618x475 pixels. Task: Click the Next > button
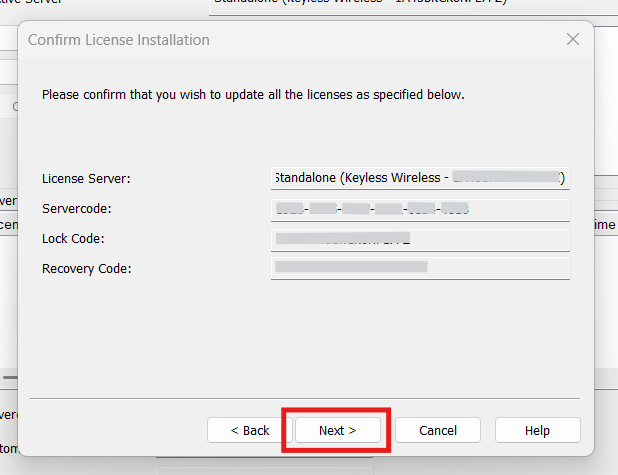pos(337,430)
